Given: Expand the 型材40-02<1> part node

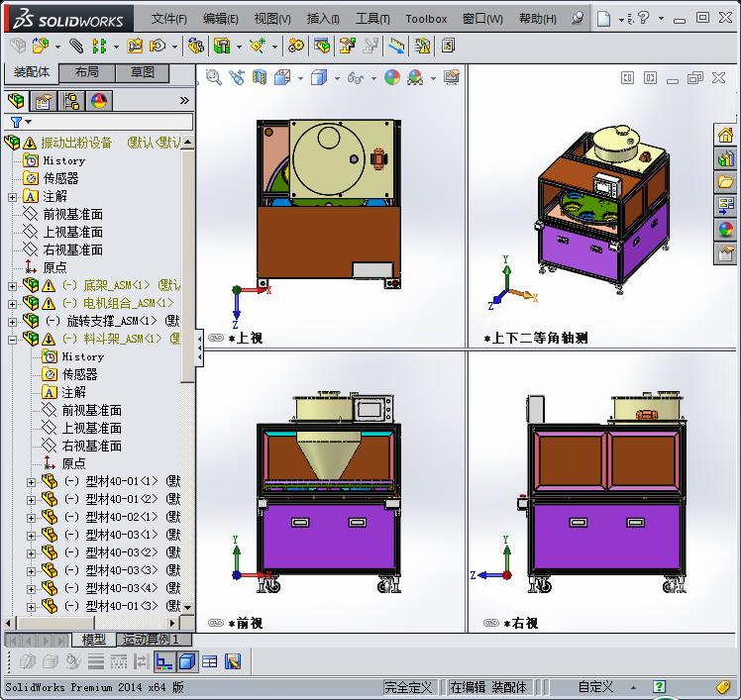Looking at the screenshot, I should (x=31, y=518).
